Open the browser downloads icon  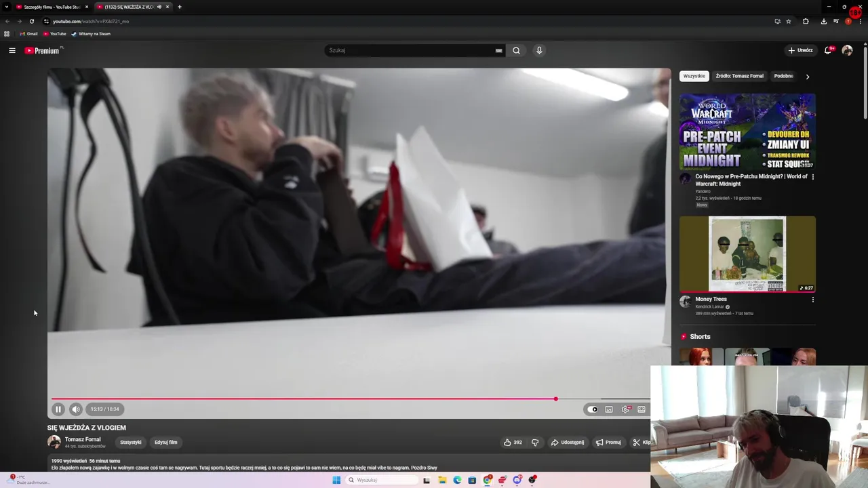point(823,21)
